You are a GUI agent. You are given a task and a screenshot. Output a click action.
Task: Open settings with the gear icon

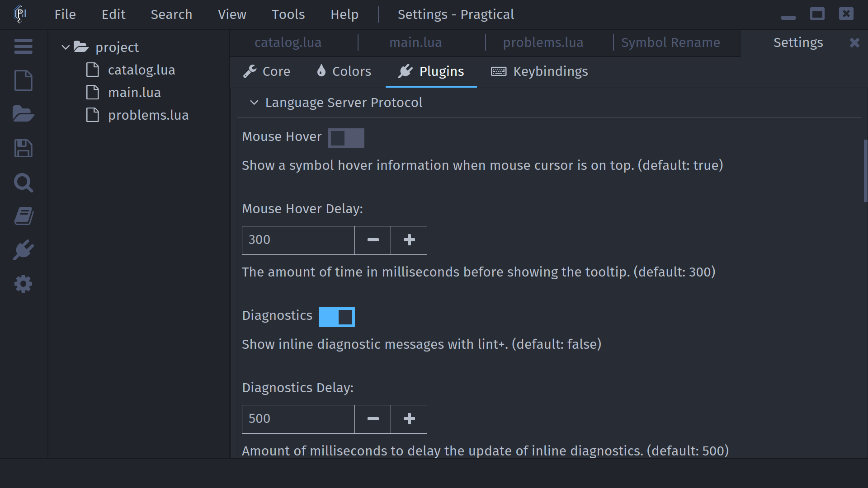(23, 284)
